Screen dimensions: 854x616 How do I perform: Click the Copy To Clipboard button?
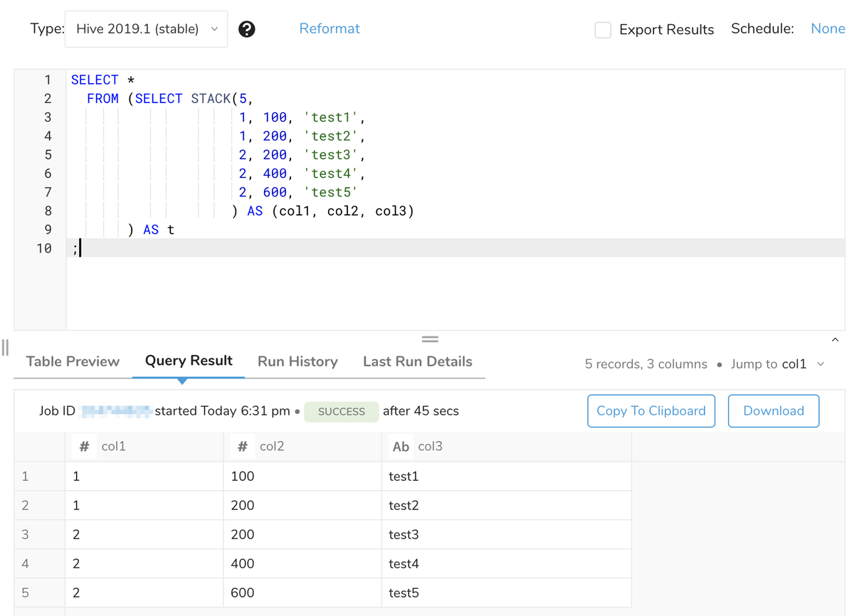(650, 410)
